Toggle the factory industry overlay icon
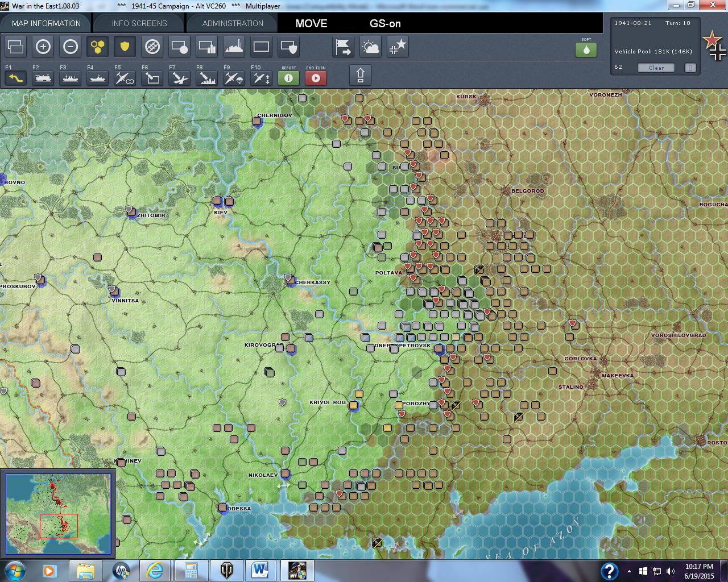This screenshot has height=582, width=728. tap(234, 47)
